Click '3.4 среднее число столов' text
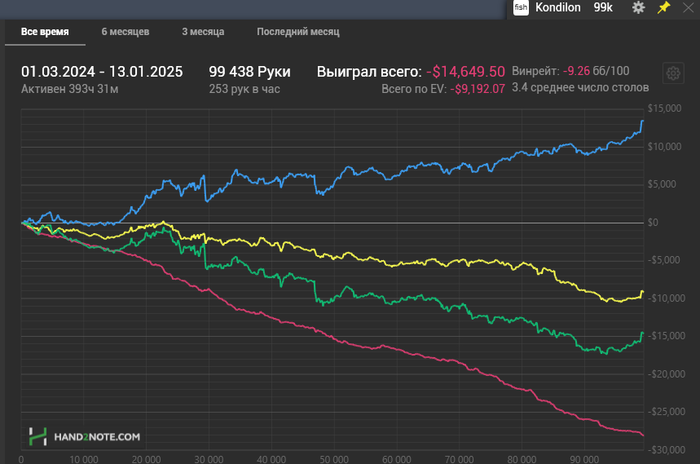This screenshot has height=464, width=700. tap(580, 88)
